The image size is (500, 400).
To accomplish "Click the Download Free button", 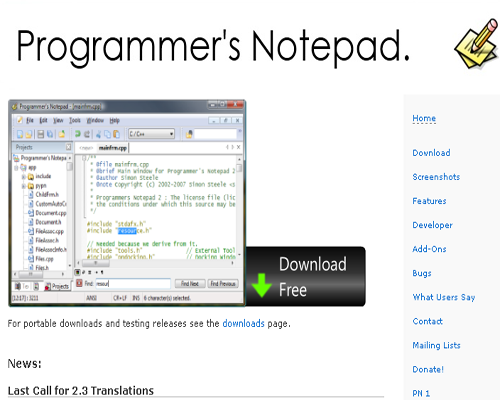I will [305, 276].
